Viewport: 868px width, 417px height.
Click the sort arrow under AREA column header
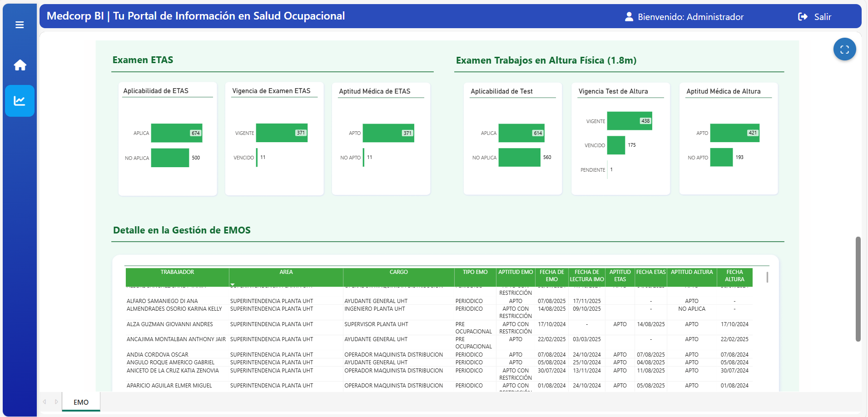[233, 285]
